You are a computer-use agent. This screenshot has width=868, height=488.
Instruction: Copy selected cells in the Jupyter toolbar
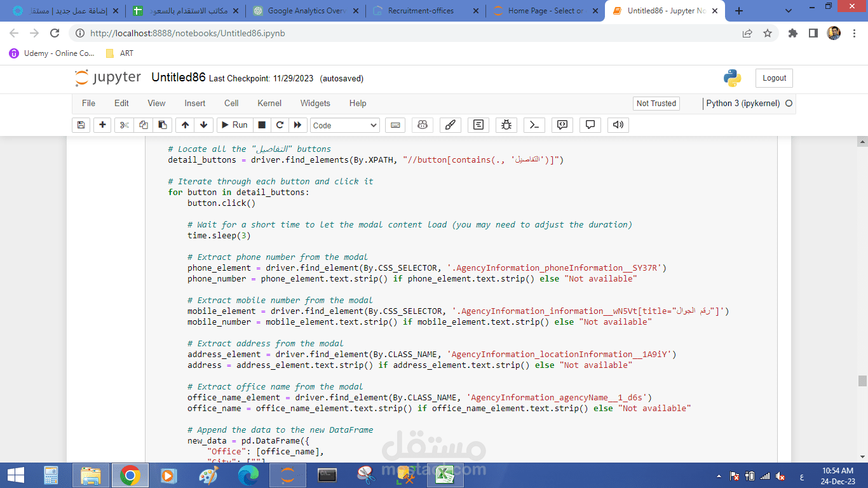144,125
